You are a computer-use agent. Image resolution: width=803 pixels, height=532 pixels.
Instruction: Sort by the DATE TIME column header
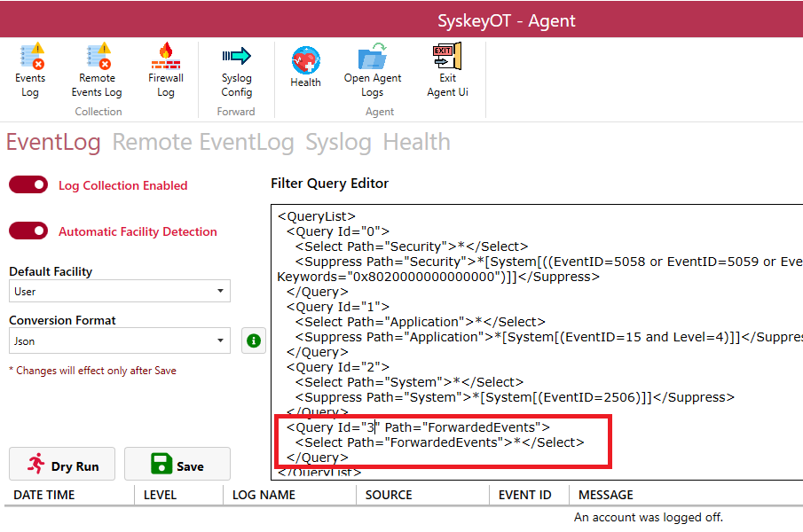tap(44, 495)
